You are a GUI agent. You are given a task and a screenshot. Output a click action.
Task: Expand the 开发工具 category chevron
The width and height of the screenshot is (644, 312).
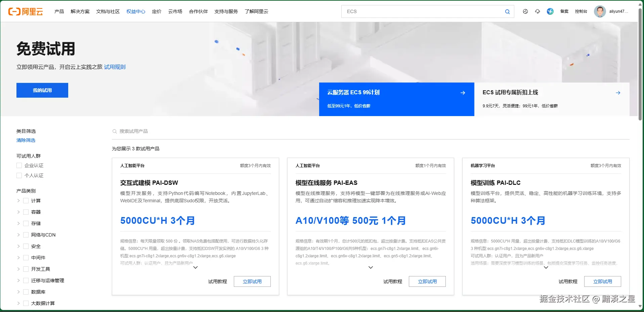[x=18, y=269]
